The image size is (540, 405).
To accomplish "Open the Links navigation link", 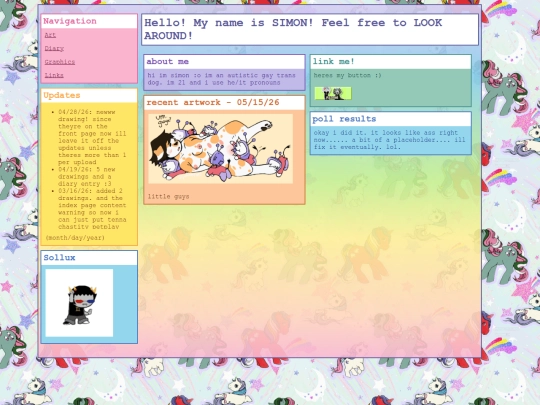I will coord(54,75).
